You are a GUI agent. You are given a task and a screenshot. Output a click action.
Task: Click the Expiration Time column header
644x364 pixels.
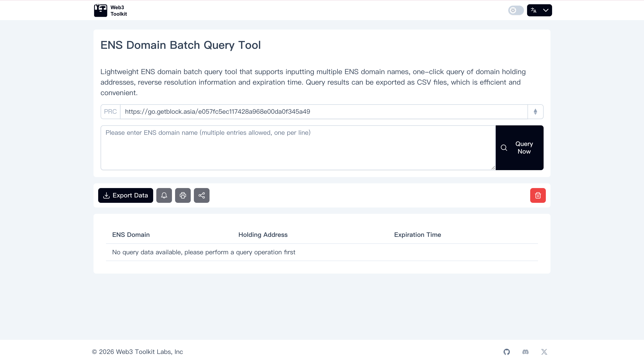click(x=417, y=235)
